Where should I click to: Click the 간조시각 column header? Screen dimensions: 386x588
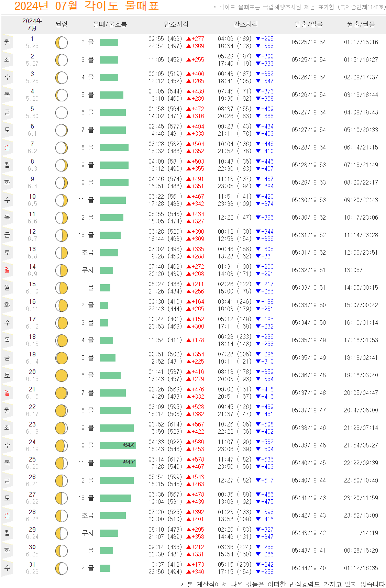246,24
